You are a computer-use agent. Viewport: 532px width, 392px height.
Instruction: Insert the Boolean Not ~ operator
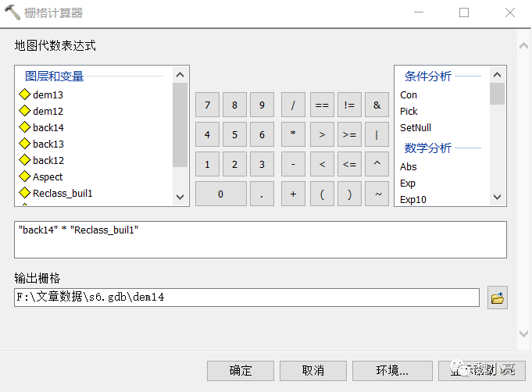click(377, 194)
